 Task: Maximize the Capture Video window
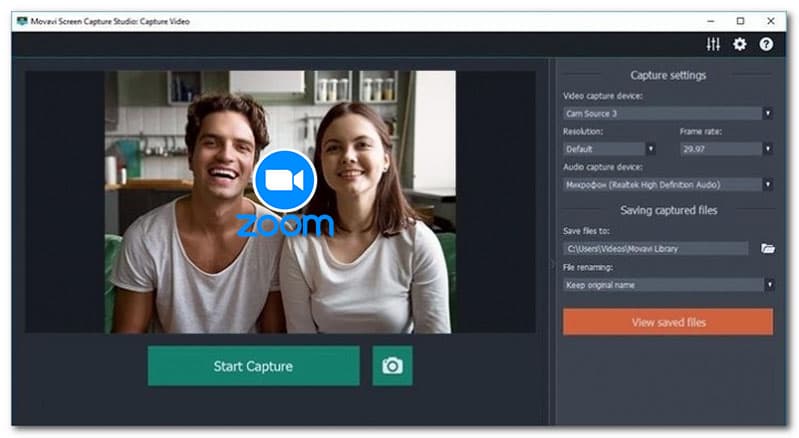pyautogui.click(x=740, y=20)
